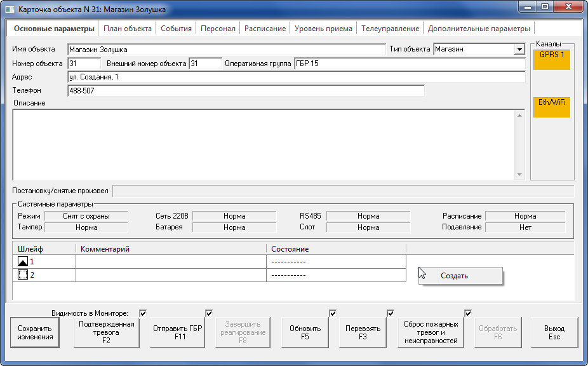Click the 'Комментарий' column header

171,249
